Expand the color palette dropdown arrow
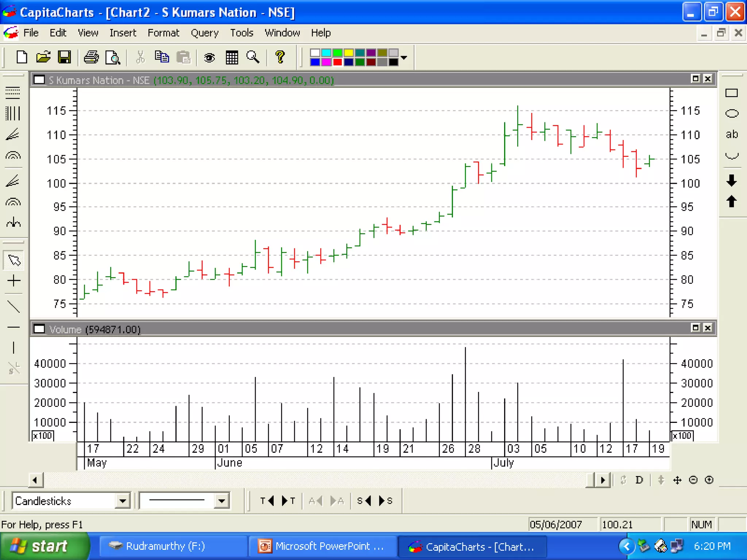 click(404, 58)
